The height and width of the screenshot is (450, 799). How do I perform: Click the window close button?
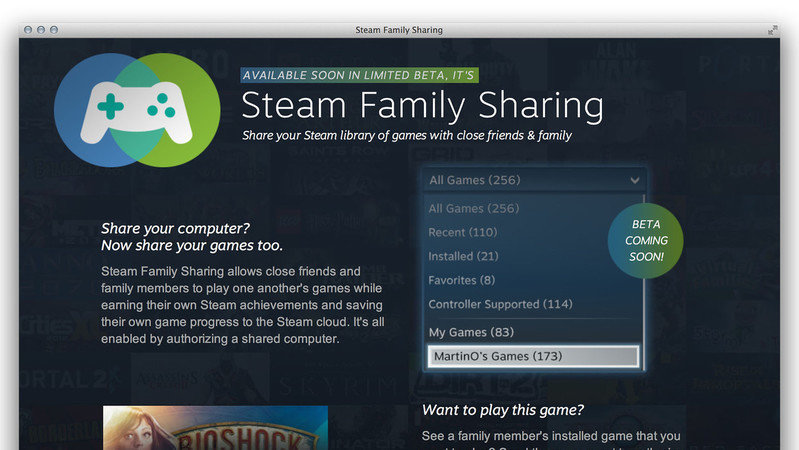(28, 30)
